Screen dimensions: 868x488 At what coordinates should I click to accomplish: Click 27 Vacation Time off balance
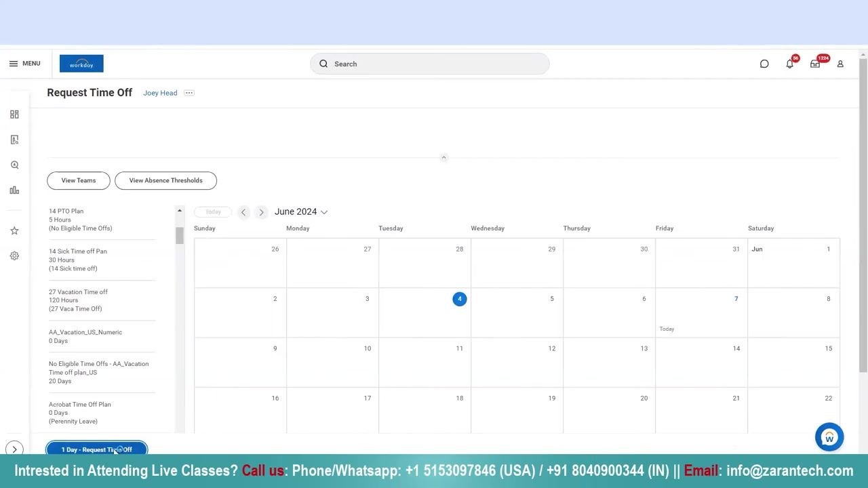(x=78, y=300)
